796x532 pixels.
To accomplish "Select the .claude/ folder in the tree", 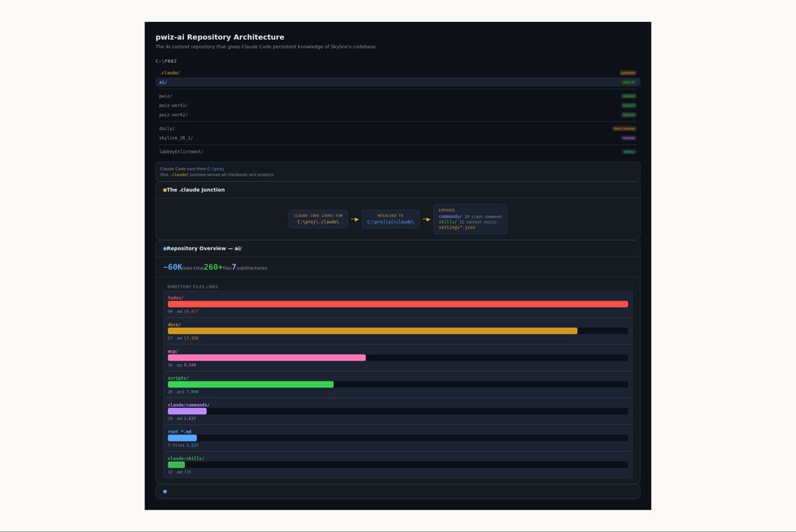I will point(169,73).
